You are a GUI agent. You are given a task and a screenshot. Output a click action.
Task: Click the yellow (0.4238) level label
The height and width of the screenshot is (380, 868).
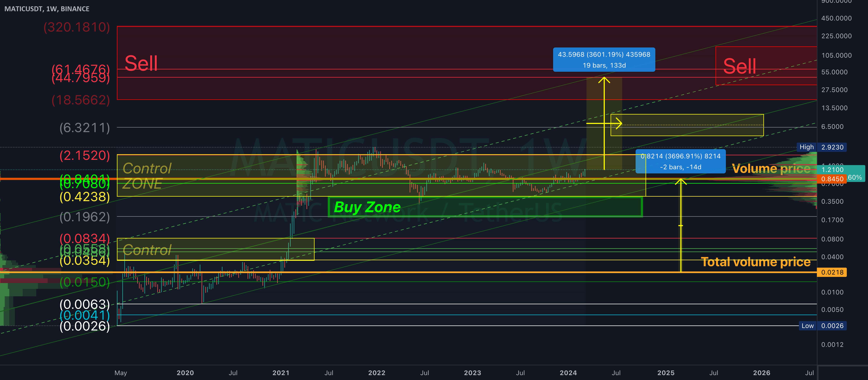[x=85, y=197]
